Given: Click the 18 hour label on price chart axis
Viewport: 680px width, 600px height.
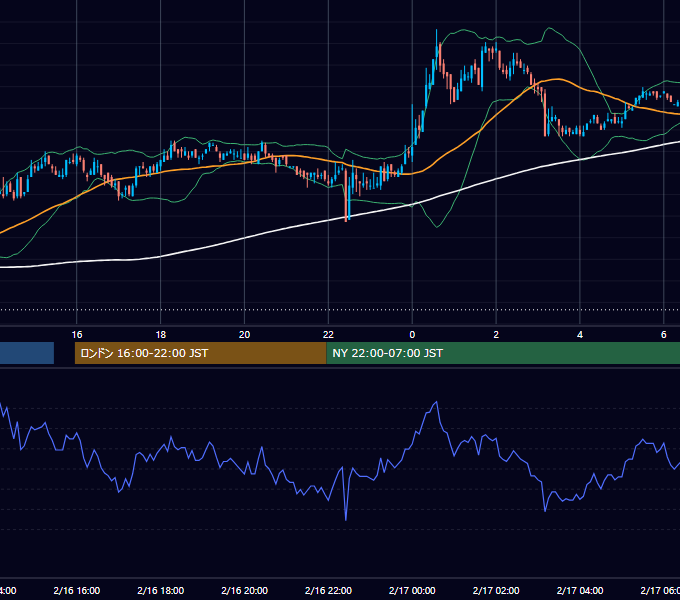Looking at the screenshot, I should click(x=160, y=335).
